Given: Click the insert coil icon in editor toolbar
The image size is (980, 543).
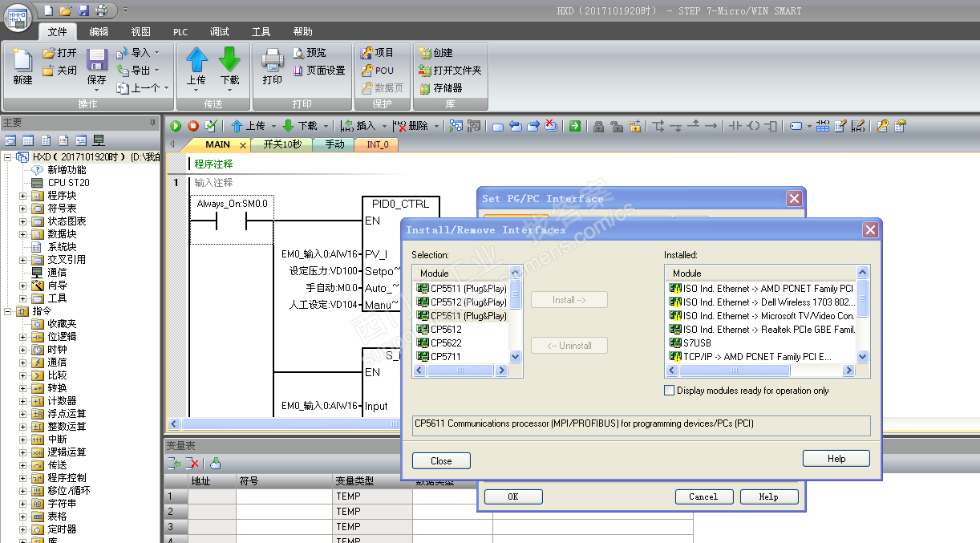Looking at the screenshot, I should (753, 126).
